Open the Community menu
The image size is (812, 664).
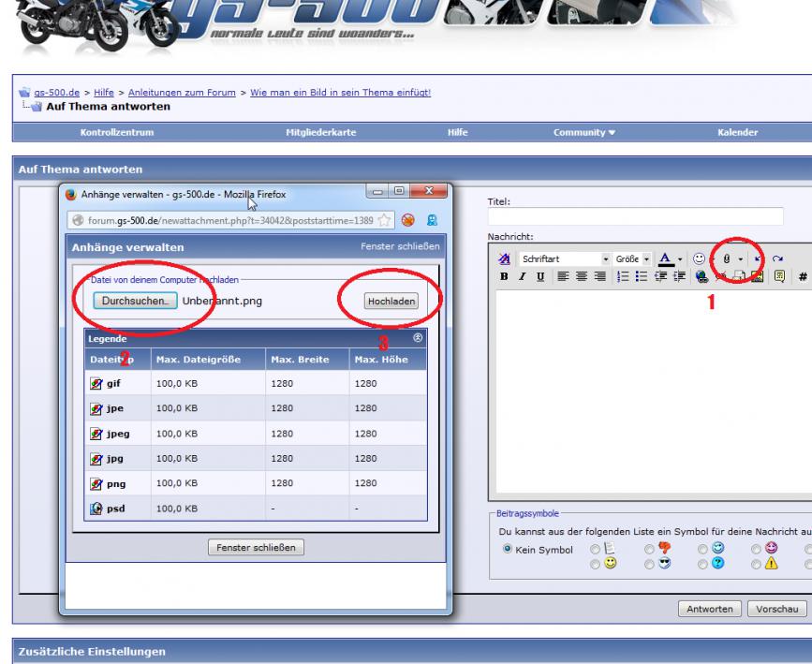pyautogui.click(x=584, y=132)
